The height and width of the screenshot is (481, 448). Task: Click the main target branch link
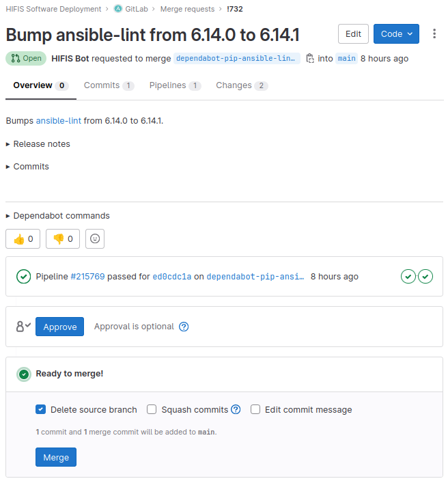pyautogui.click(x=346, y=58)
